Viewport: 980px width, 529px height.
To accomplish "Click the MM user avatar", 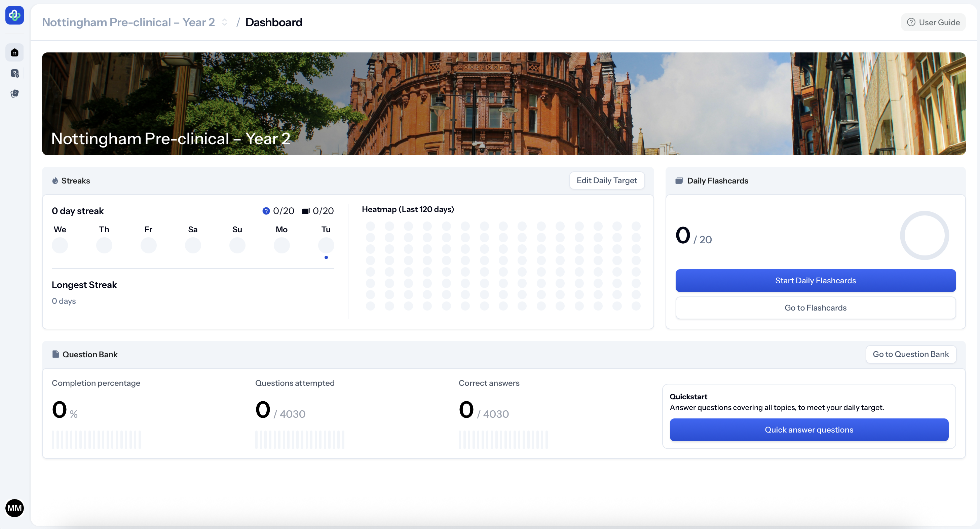I will tap(14, 508).
